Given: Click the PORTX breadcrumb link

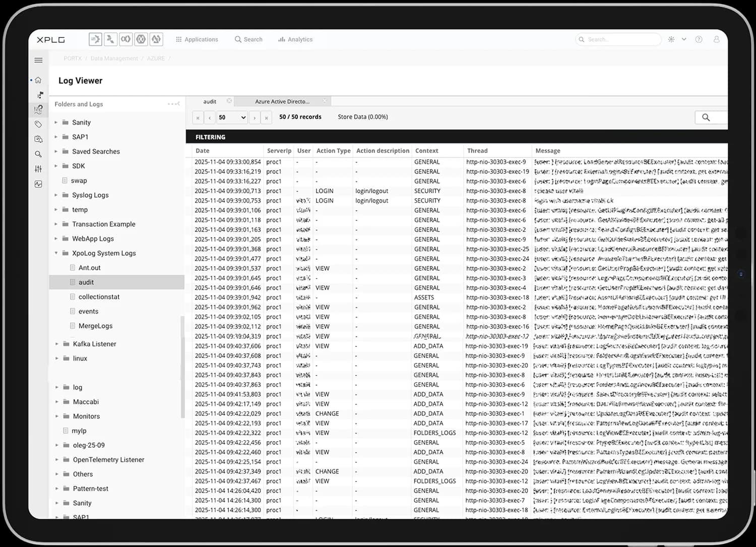Looking at the screenshot, I should [73, 58].
